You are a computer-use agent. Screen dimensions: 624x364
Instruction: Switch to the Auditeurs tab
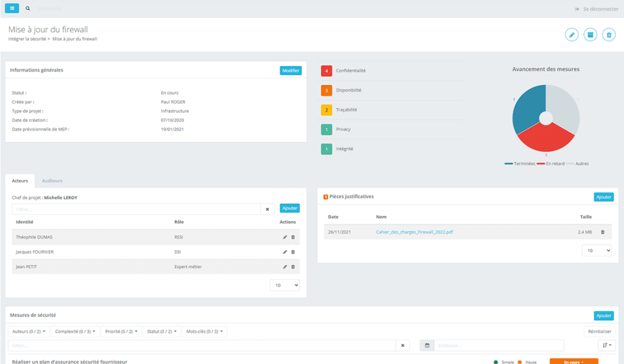click(52, 181)
